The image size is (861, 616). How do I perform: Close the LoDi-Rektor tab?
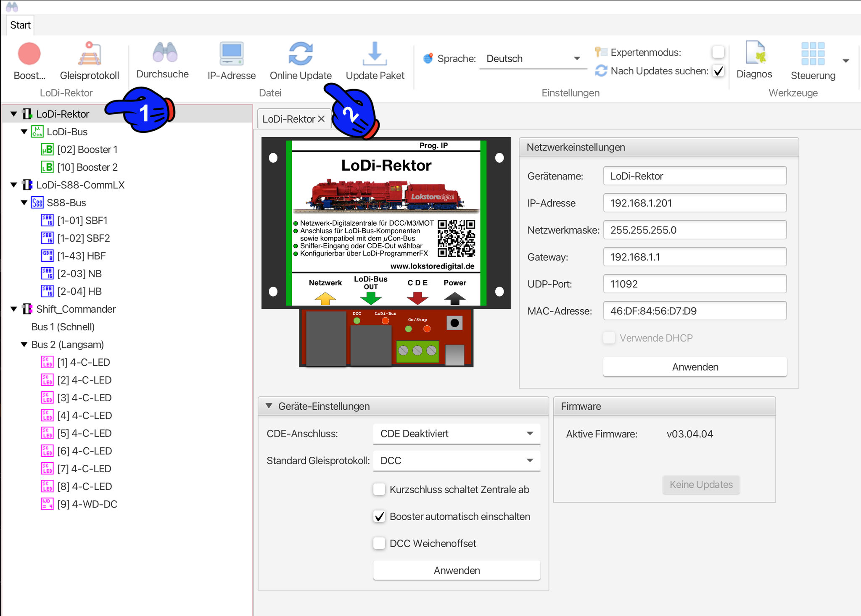click(322, 119)
